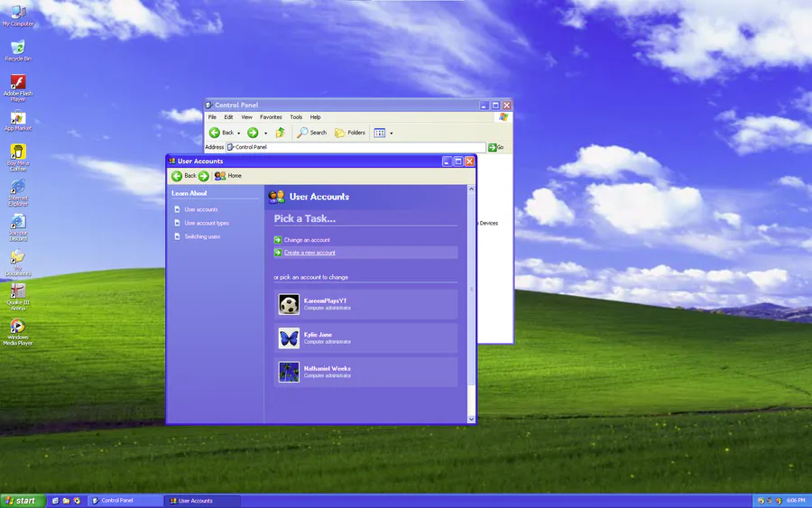Click the Control Panel address bar field
The height and width of the screenshot is (508, 812).
click(355, 148)
